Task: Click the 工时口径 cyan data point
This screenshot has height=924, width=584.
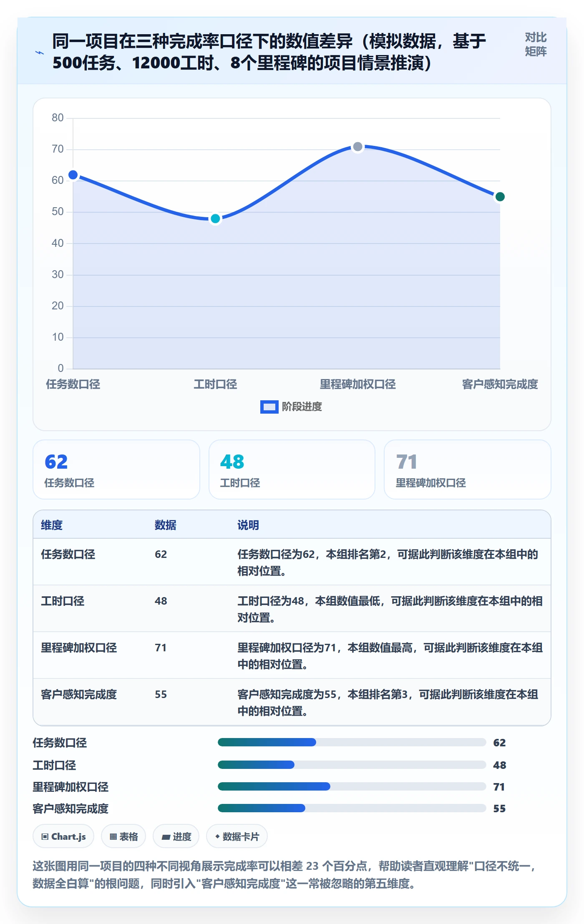Action: point(215,218)
